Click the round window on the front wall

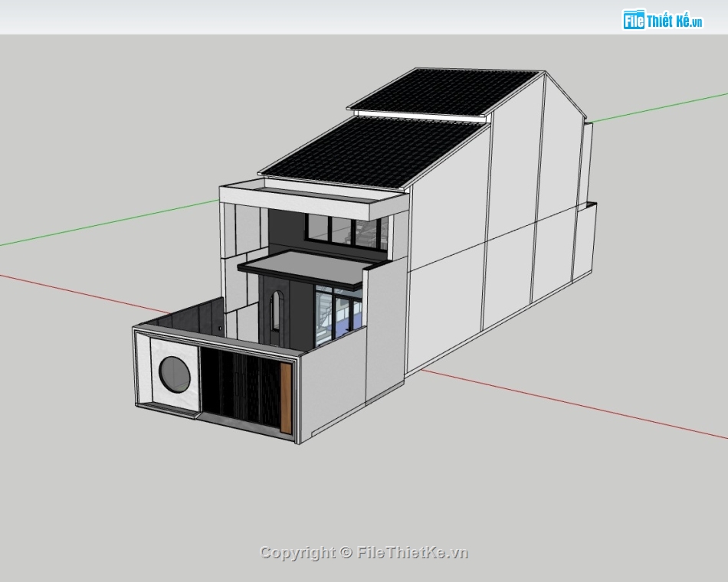[175, 374]
